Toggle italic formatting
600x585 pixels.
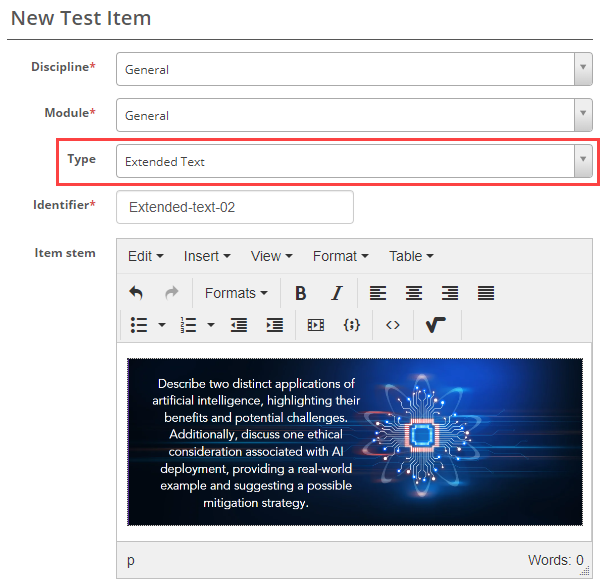337,293
